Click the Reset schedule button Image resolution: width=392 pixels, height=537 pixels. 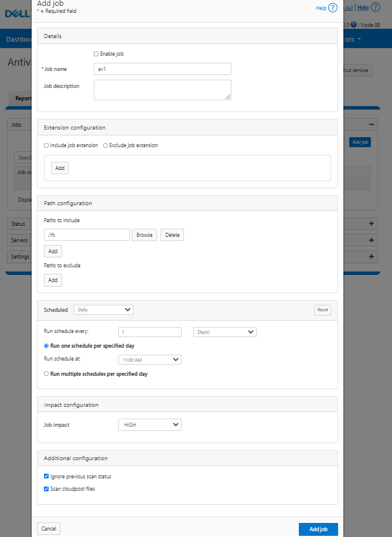pyautogui.click(x=322, y=310)
